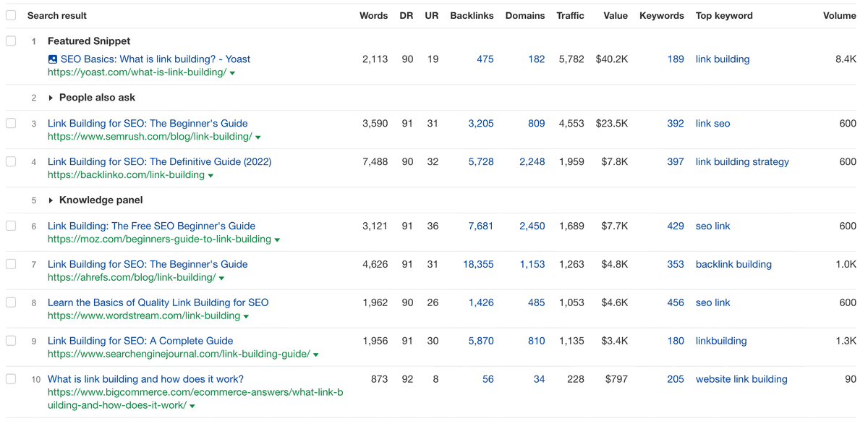
Task: Tick the select-all checkbox in the header row
Action: pos(11,15)
